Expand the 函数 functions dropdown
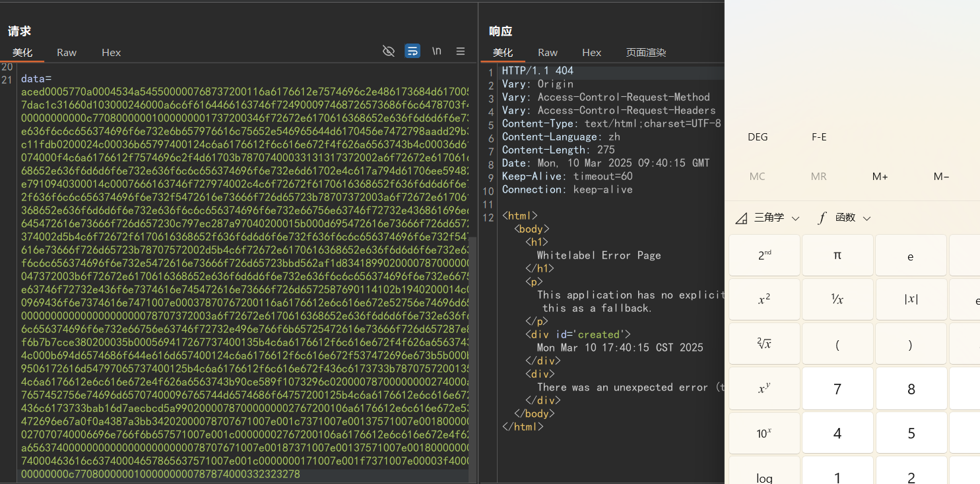This screenshot has width=980, height=484. 844,218
